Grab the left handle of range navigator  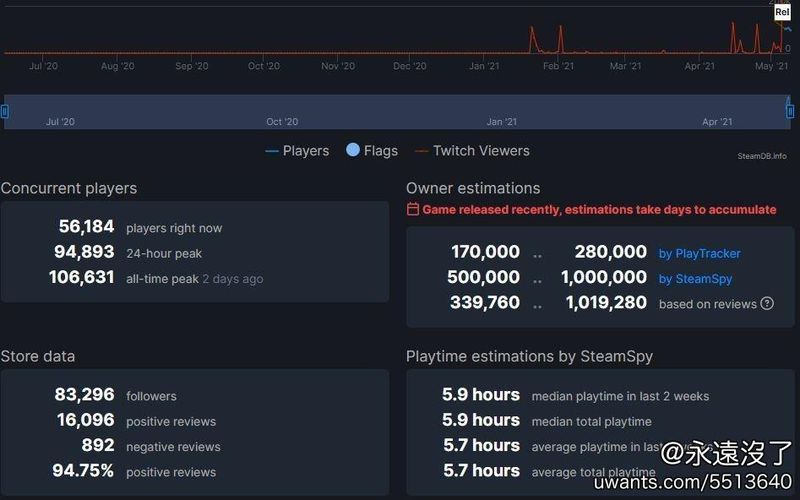pyautogui.click(x=5, y=111)
